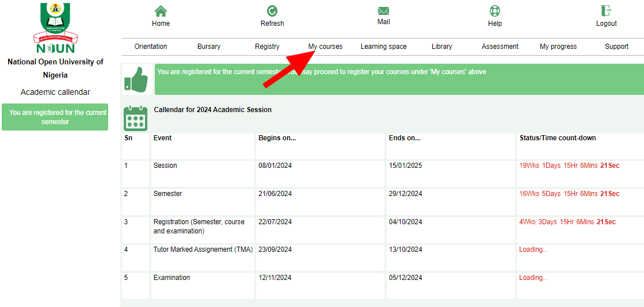This screenshot has width=644, height=307.
Task: Open the Learning space menu
Action: 384,47
